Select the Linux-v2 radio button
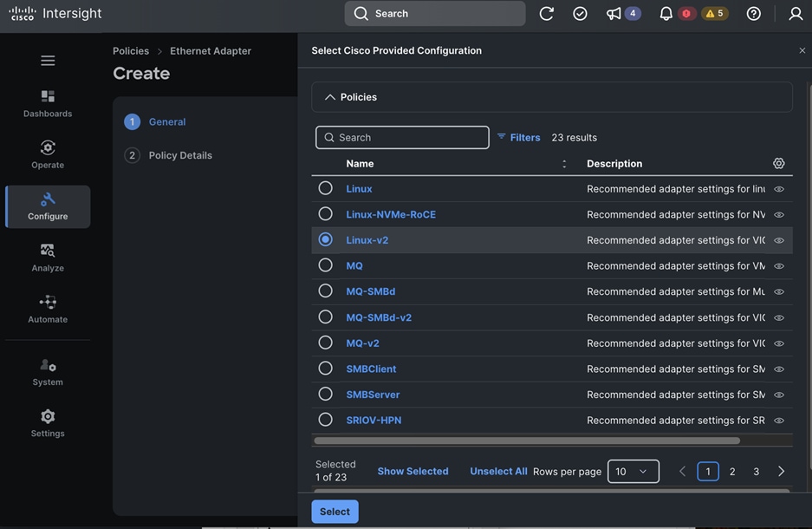812x529 pixels. pos(325,239)
